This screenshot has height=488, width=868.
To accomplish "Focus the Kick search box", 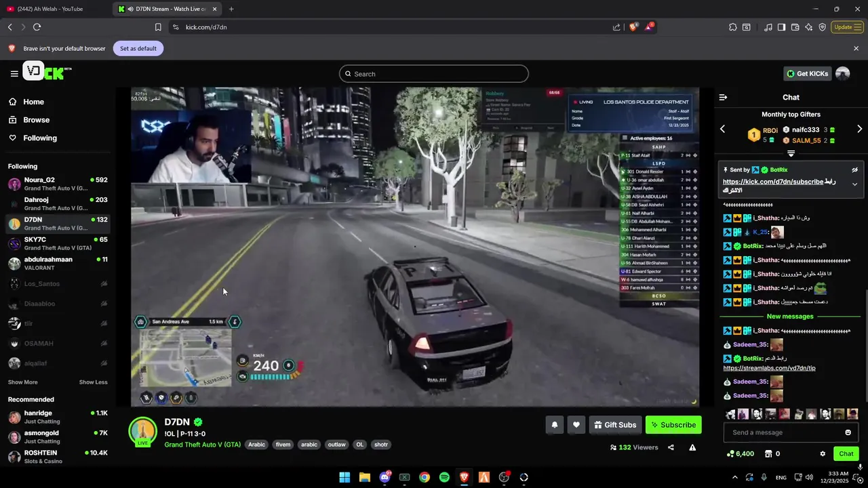I will coord(434,74).
